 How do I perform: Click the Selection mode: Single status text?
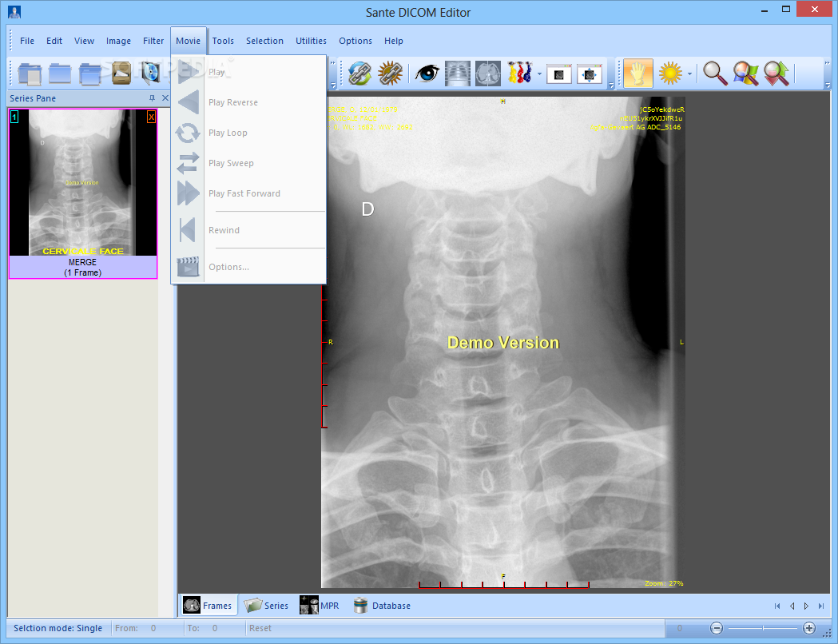pyautogui.click(x=58, y=629)
